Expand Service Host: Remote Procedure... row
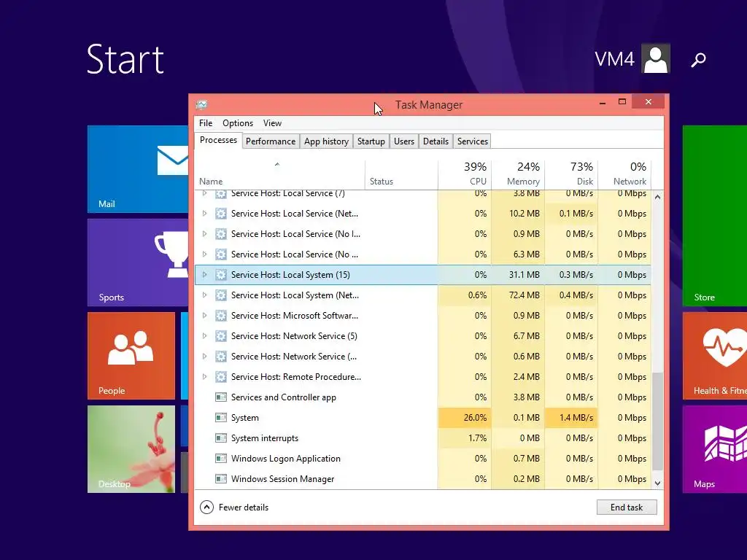Screen dimensions: 747x560 pos(204,377)
